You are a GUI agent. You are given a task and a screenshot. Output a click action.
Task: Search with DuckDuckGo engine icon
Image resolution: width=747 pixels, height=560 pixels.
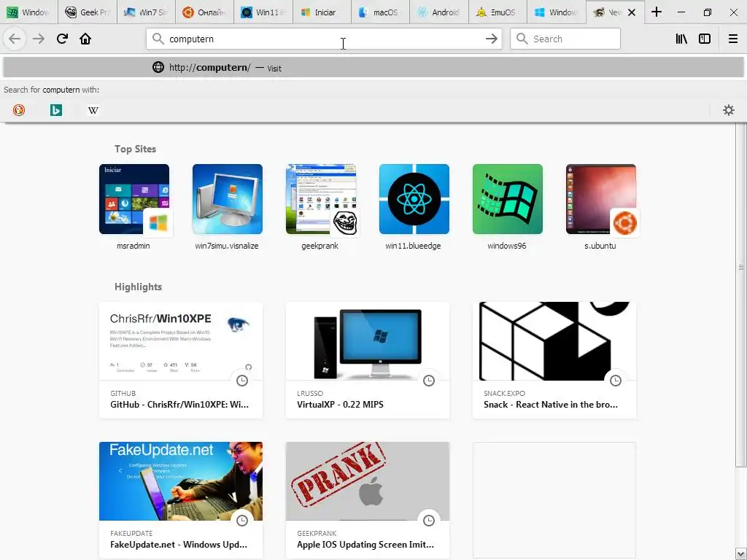(18, 111)
